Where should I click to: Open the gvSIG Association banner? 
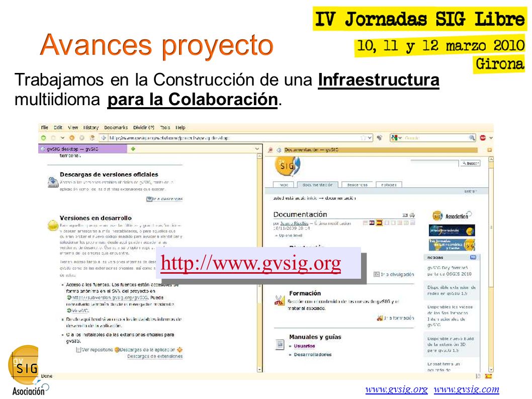[x=452, y=216]
